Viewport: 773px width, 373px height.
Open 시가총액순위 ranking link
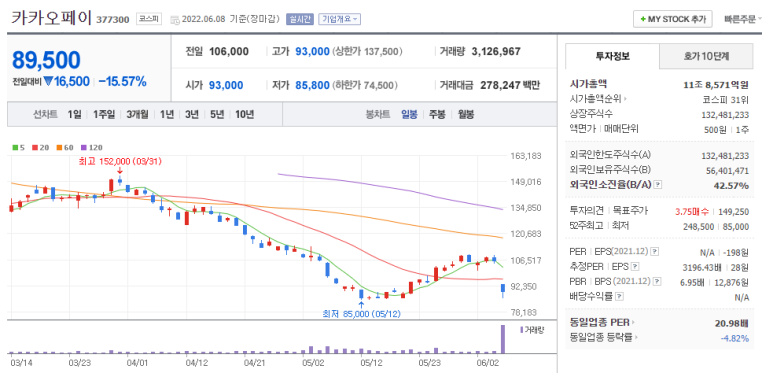(598, 99)
